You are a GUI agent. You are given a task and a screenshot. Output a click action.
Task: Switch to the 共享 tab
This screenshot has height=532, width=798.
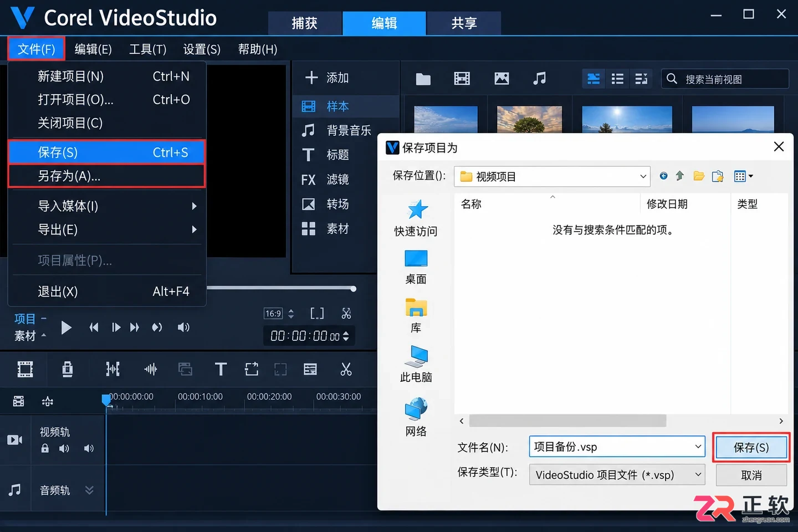tap(464, 23)
